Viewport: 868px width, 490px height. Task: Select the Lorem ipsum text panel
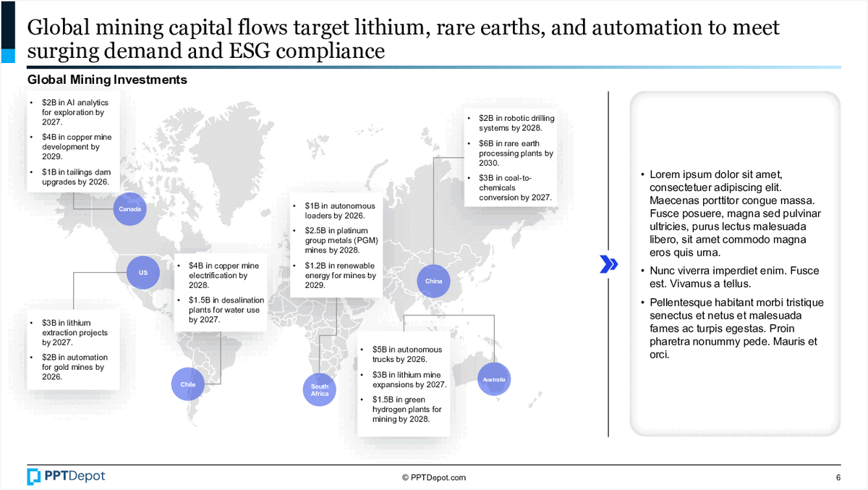click(x=734, y=264)
